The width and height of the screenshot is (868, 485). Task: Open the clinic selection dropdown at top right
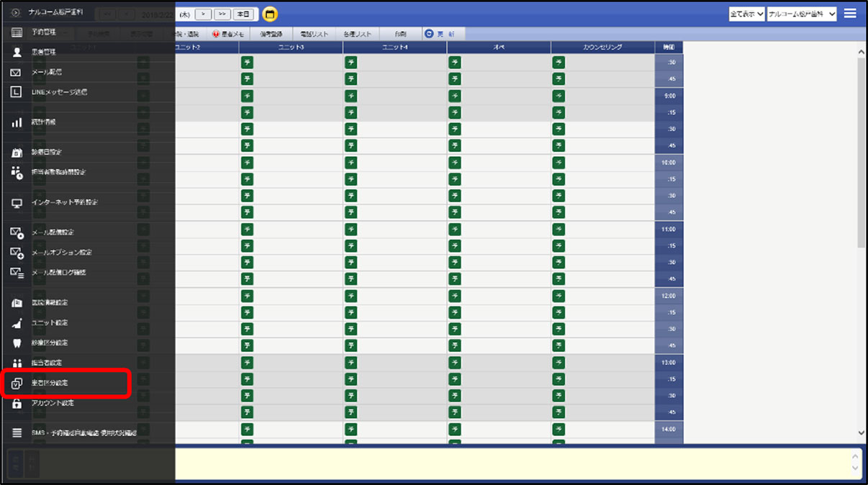(x=802, y=14)
